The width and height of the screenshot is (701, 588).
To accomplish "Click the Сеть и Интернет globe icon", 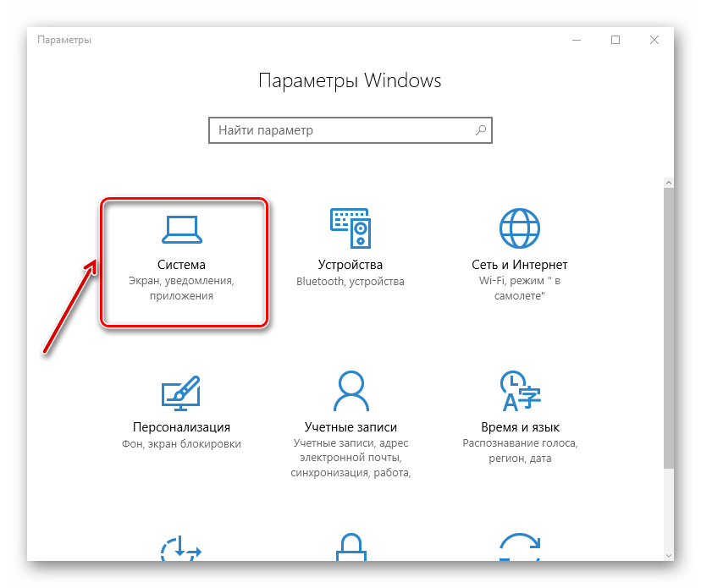I will (x=519, y=227).
